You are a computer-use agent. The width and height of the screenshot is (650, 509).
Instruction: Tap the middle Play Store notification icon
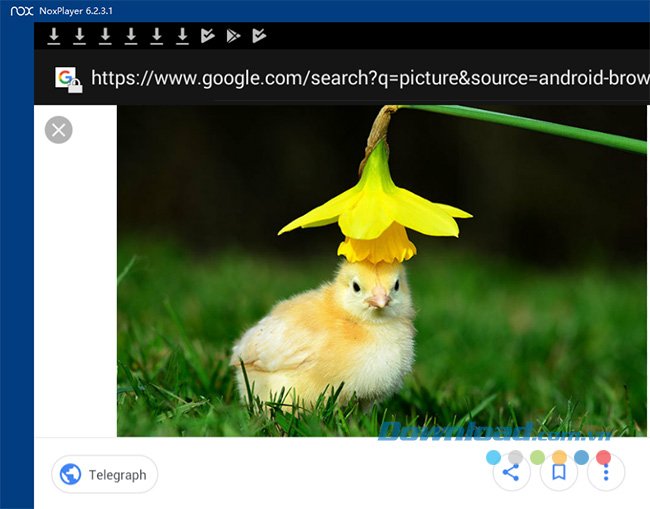[x=234, y=36]
